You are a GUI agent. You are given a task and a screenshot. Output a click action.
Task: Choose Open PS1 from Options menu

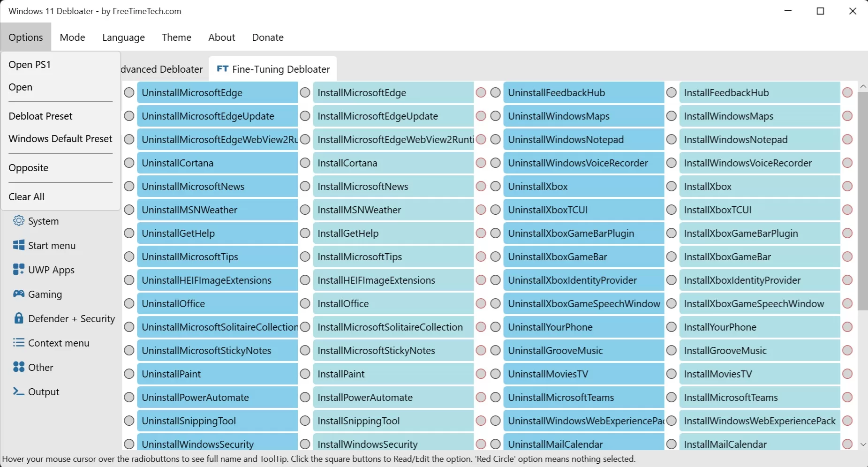tap(60, 64)
